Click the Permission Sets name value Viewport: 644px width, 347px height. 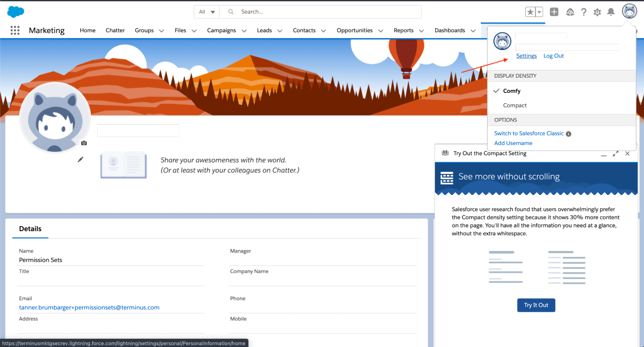click(x=41, y=260)
